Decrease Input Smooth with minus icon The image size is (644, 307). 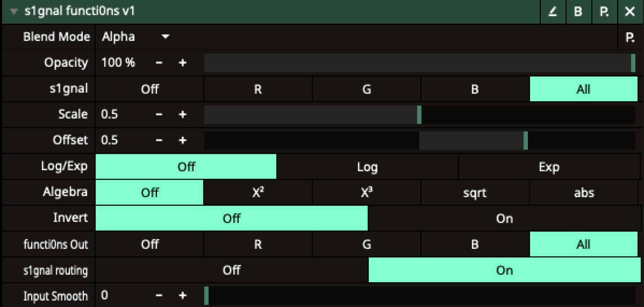pyautogui.click(x=159, y=296)
